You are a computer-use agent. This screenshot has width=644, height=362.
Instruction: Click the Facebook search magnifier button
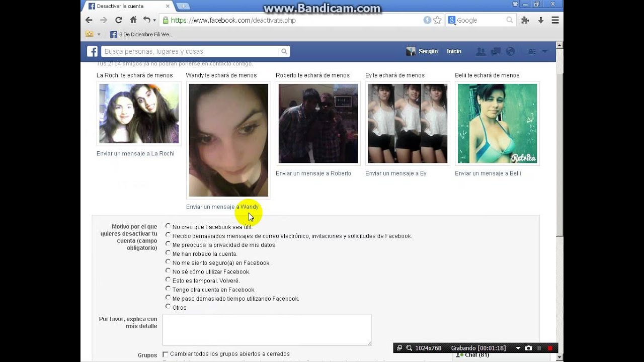click(284, 51)
